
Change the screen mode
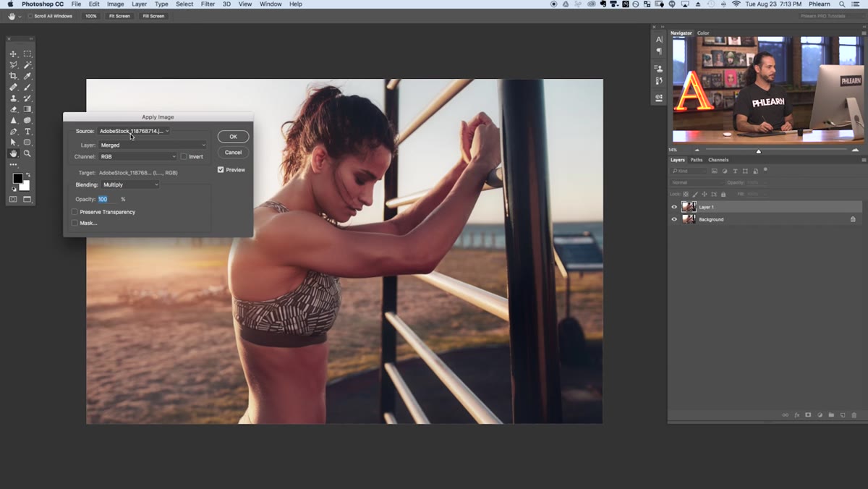coord(27,199)
